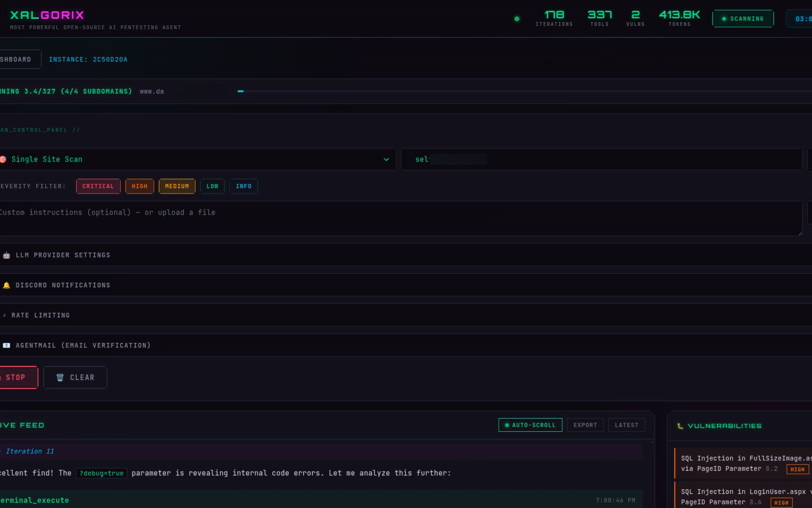
Task: Open the Single Site Scan dropdown
Action: [196, 160]
